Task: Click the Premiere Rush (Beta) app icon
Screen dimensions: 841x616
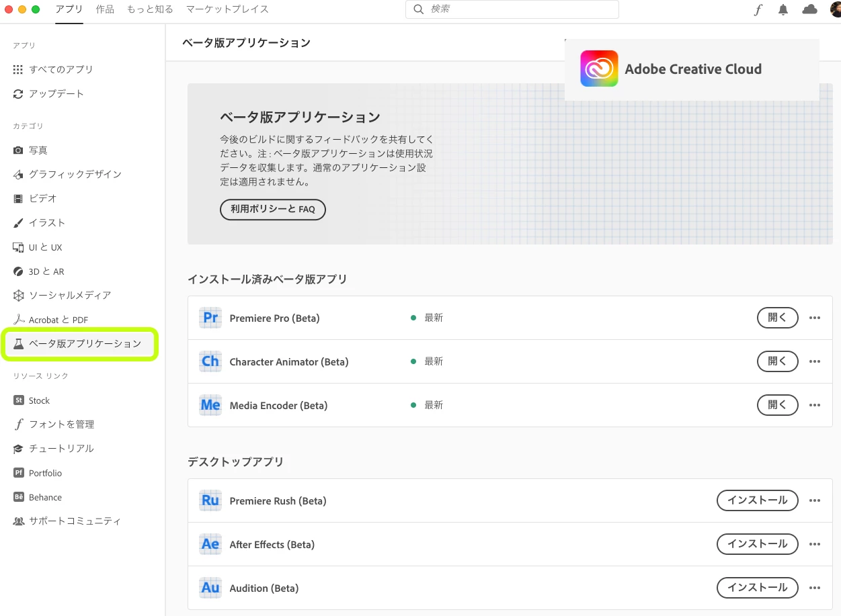Action: 210,500
